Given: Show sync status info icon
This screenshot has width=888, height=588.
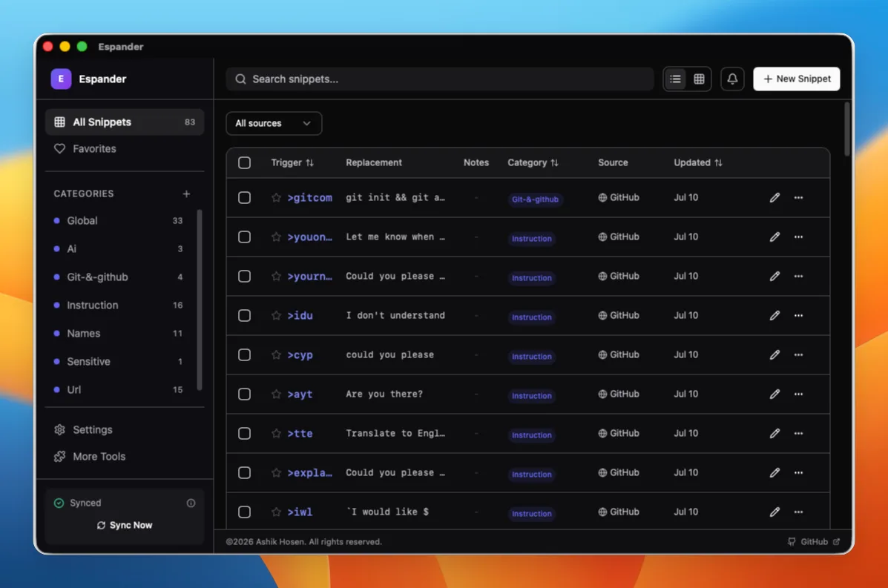Looking at the screenshot, I should click(191, 503).
